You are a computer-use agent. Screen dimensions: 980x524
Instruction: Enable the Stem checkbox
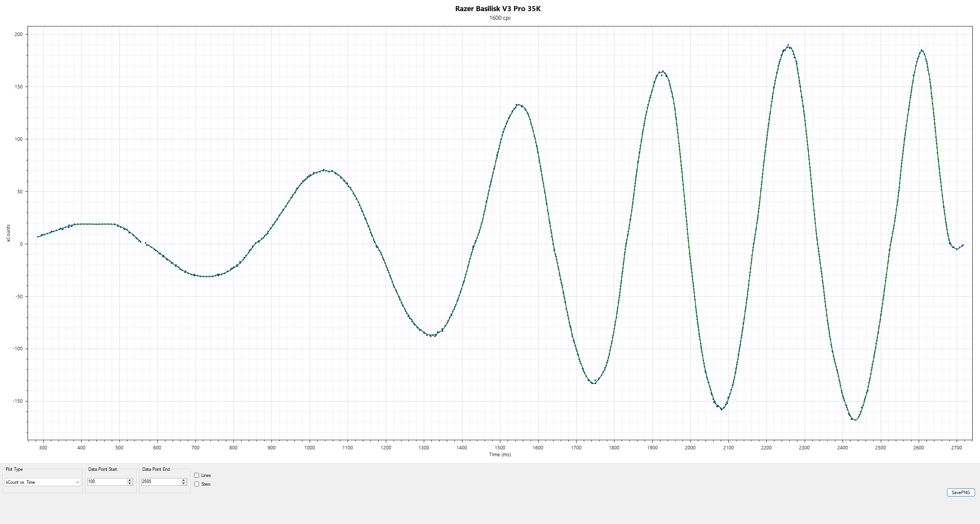point(197,484)
